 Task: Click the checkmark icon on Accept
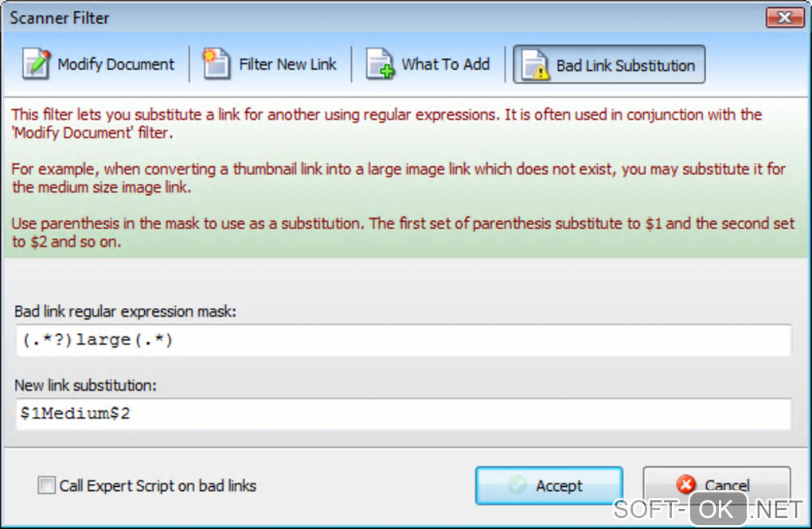517,485
